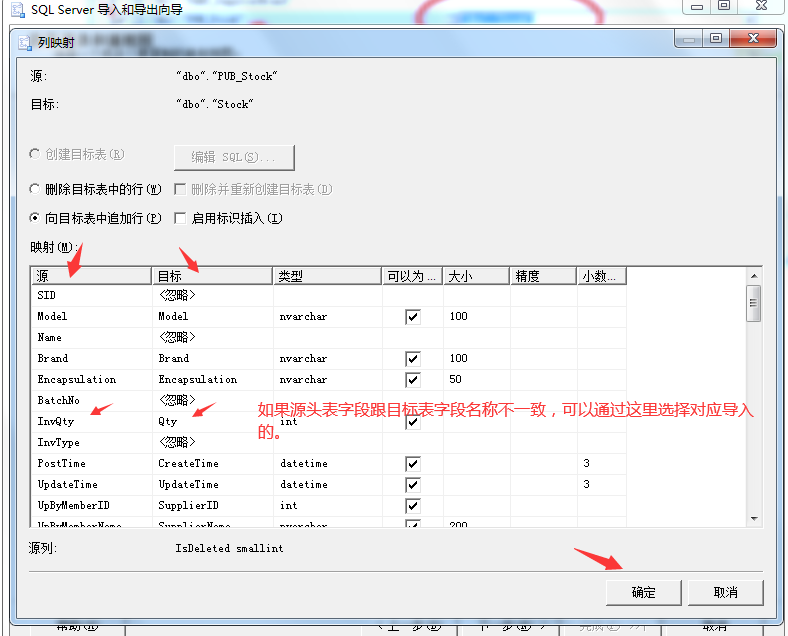788x636 pixels.
Task: Click the 目标 column header
Action: pos(212,276)
